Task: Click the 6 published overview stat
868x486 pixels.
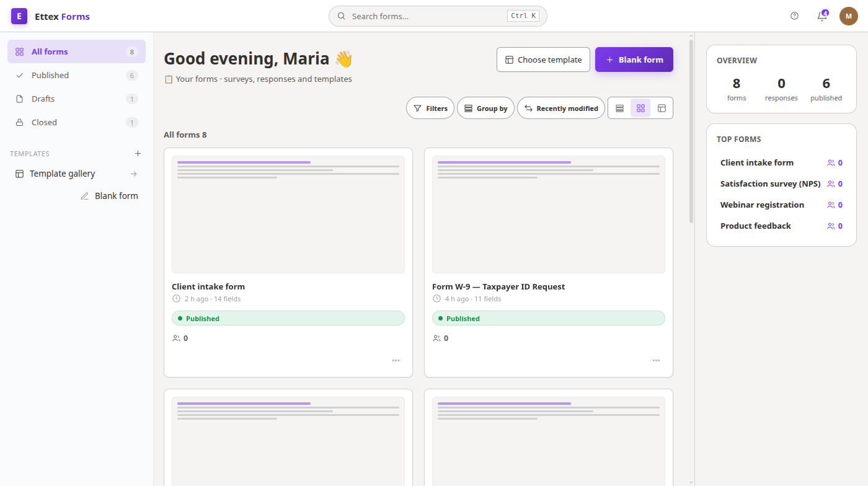Action: tap(826, 89)
